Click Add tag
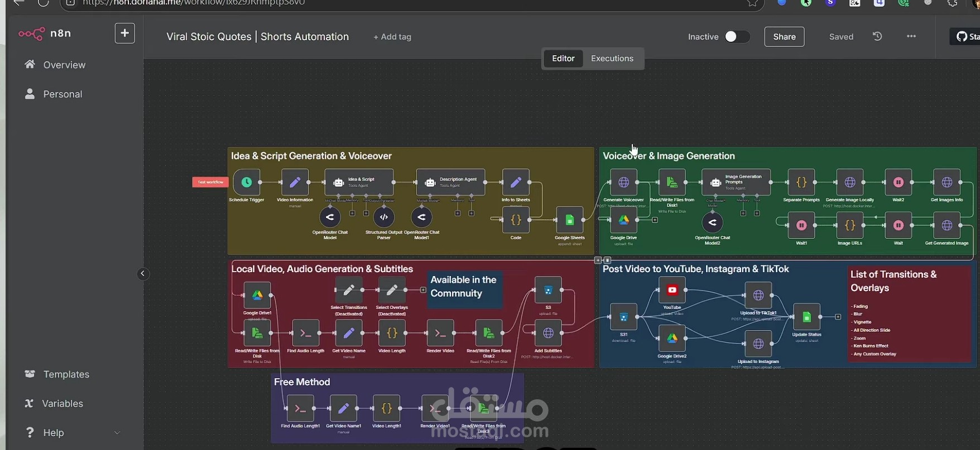Image resolution: width=980 pixels, height=450 pixels. [x=392, y=37]
